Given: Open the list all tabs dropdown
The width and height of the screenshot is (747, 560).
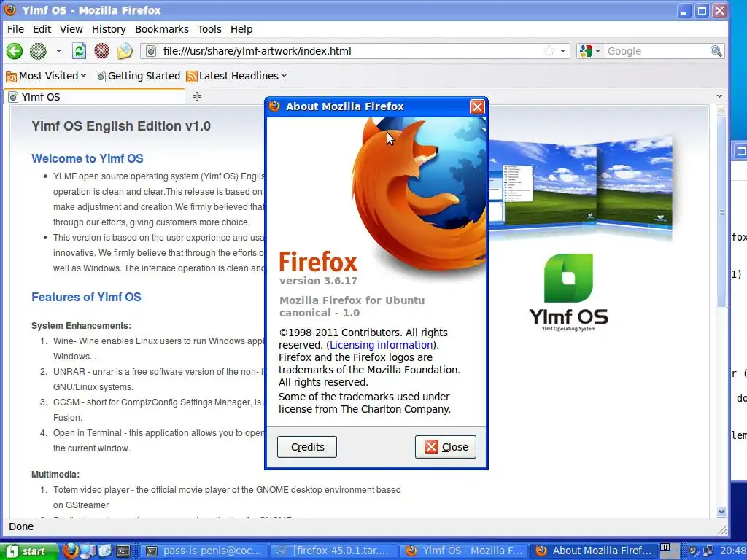Looking at the screenshot, I should [x=719, y=96].
